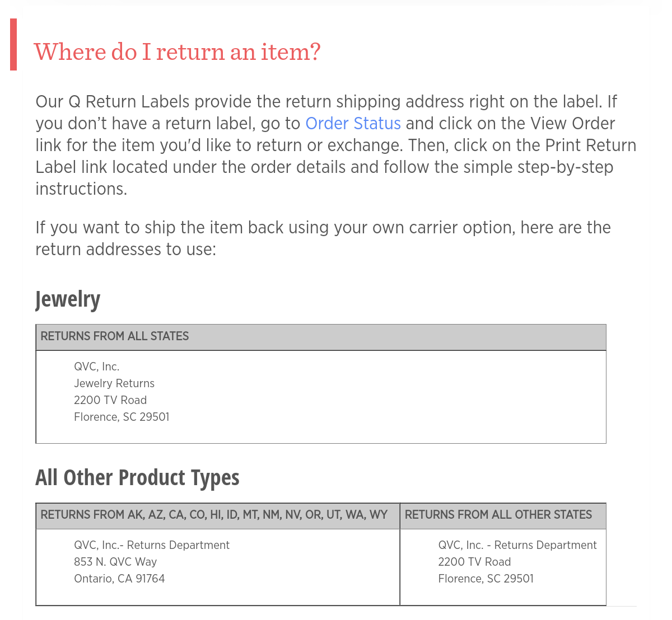The image size is (672, 620).
Task: Click the Jewelry section heading
Action: click(68, 299)
